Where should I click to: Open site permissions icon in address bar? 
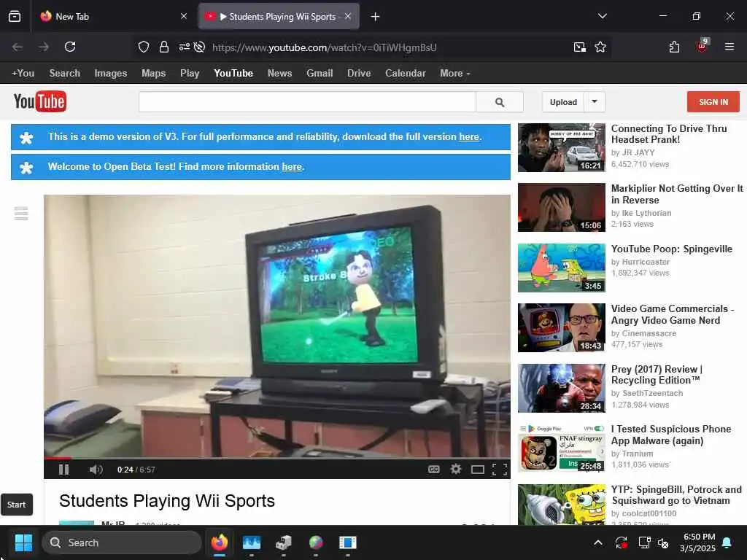[185, 47]
